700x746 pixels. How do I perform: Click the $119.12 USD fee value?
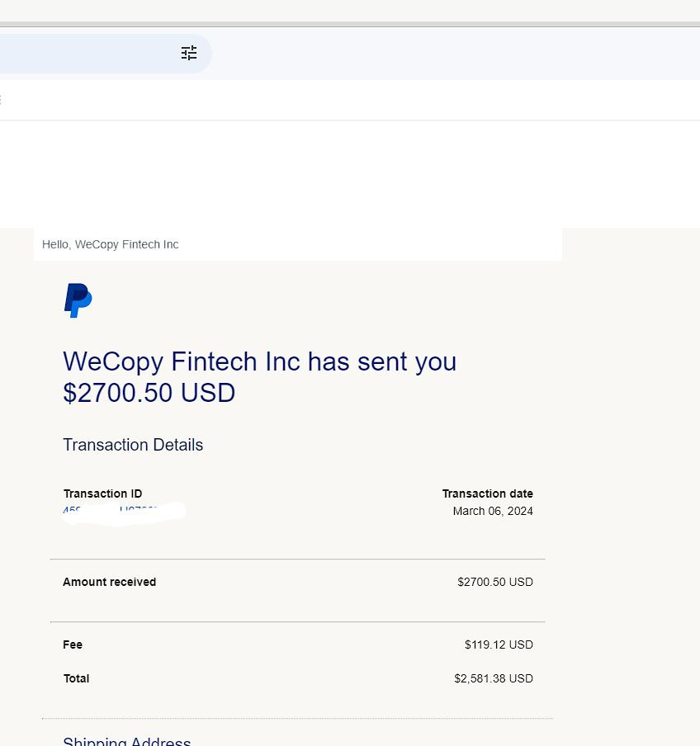click(x=499, y=644)
